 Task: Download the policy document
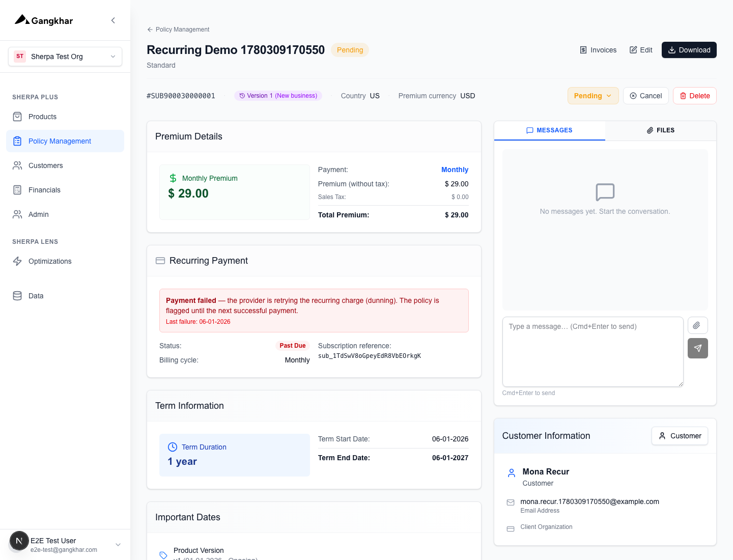[x=689, y=50]
